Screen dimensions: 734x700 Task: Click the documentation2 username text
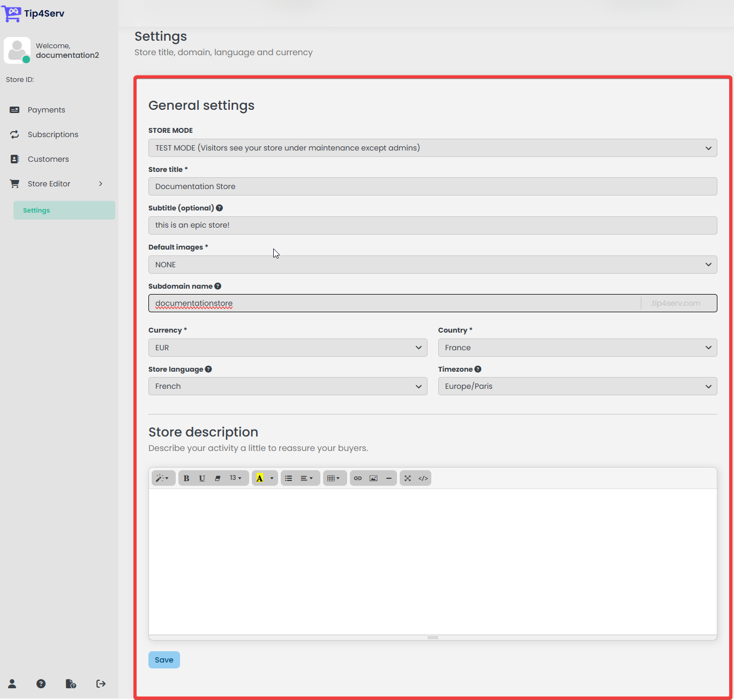(x=68, y=55)
